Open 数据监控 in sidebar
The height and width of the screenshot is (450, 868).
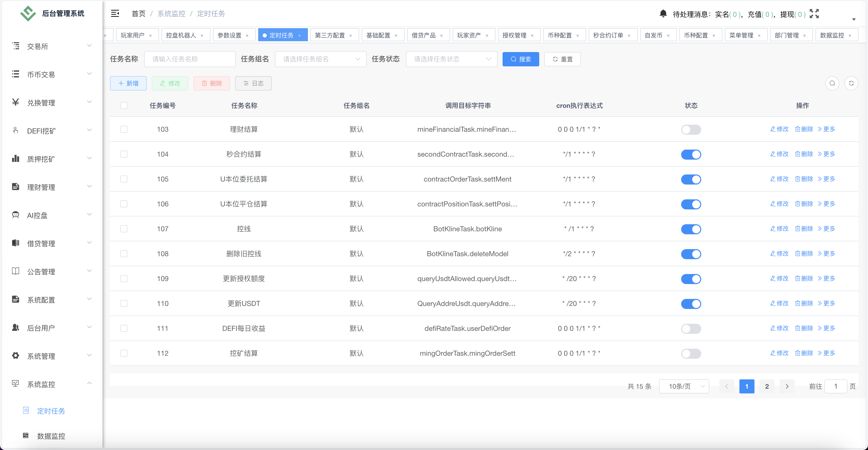tap(51, 436)
